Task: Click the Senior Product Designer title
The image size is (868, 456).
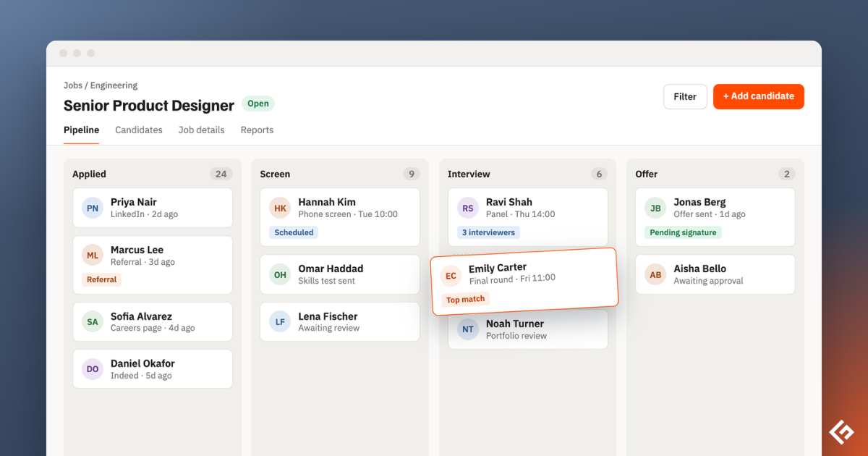Action: coord(149,106)
